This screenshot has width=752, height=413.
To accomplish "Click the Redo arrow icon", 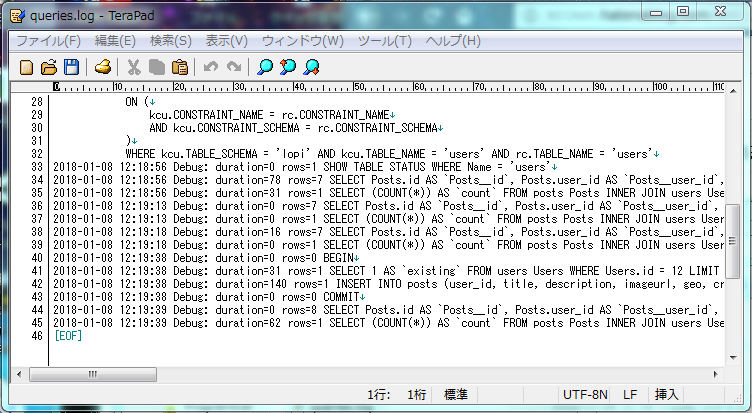I will [x=234, y=67].
